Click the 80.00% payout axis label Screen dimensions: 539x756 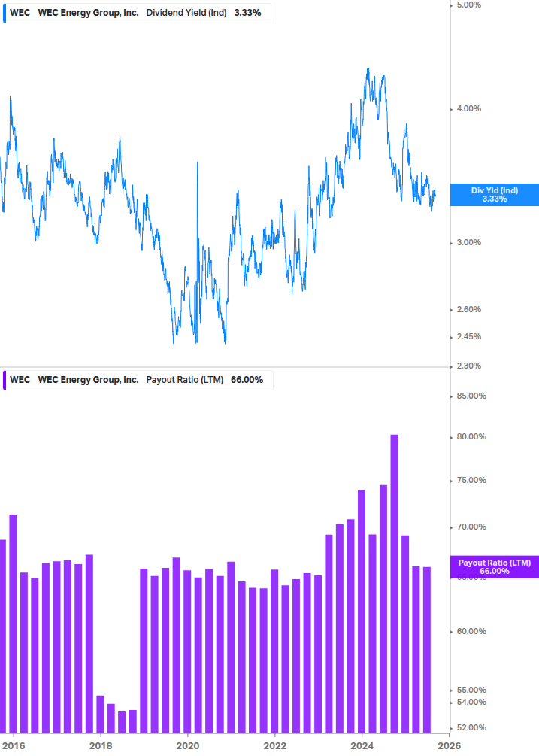471,437
